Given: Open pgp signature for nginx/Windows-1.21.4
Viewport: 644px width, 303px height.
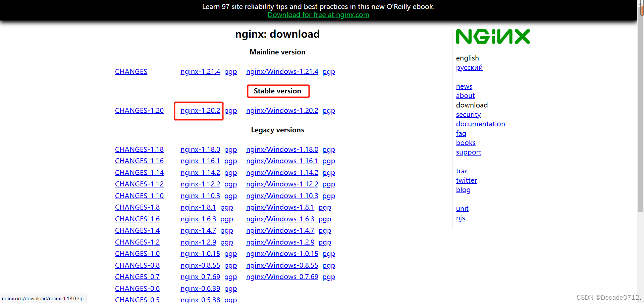Looking at the screenshot, I should click(x=329, y=72).
